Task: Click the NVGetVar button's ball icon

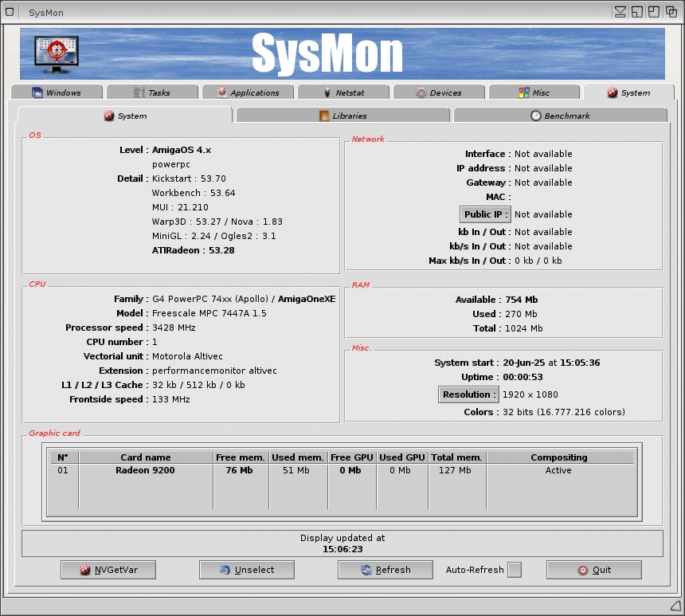Action: 85,570
